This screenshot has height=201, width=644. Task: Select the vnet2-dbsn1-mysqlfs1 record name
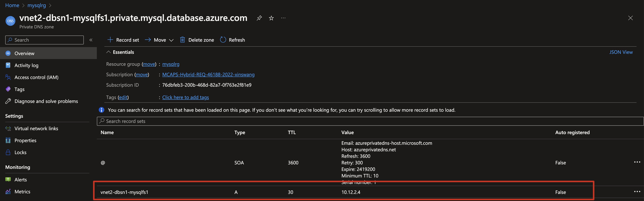click(x=124, y=192)
